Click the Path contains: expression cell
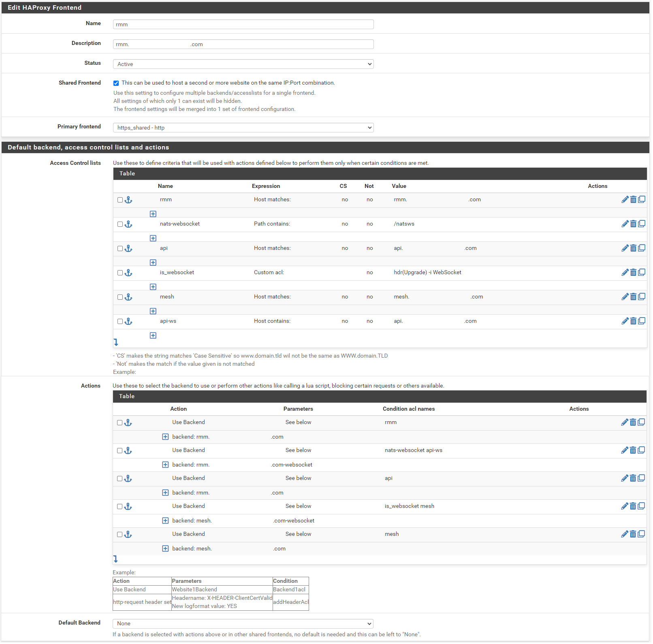Image resolution: width=653 pixels, height=644 pixels. click(x=272, y=224)
